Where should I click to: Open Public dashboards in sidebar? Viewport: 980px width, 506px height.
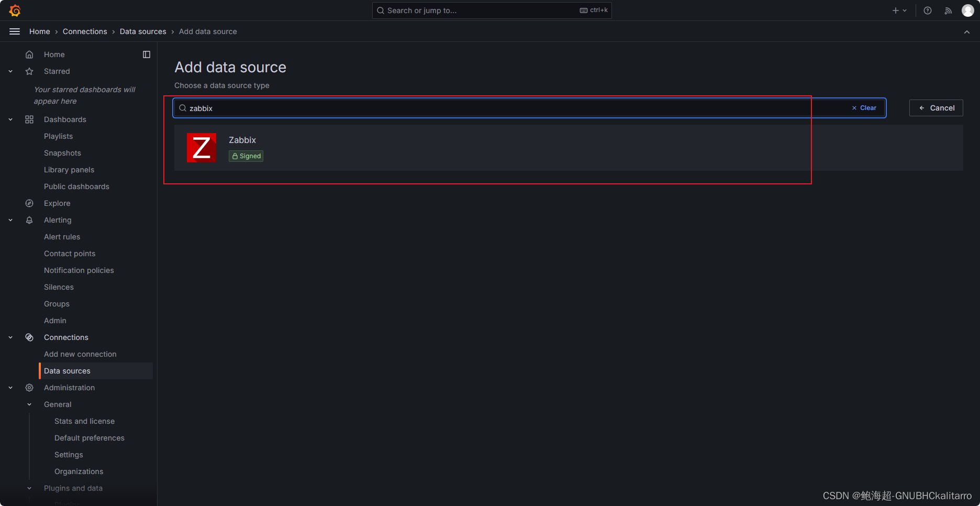(76, 186)
